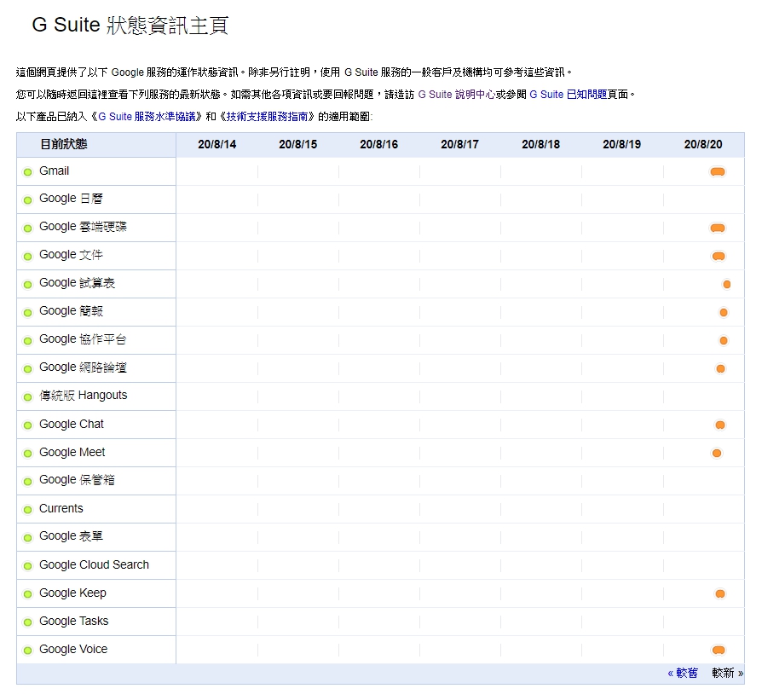Screen dimensions: 762x700
Task: Click orange dot in Google 網路論壇 row
Action: point(720,368)
